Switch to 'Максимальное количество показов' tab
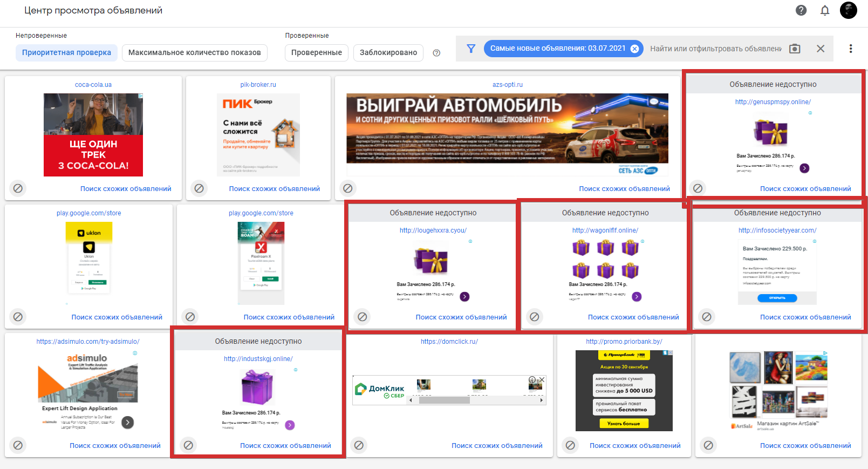The width and height of the screenshot is (868, 469). coord(194,52)
